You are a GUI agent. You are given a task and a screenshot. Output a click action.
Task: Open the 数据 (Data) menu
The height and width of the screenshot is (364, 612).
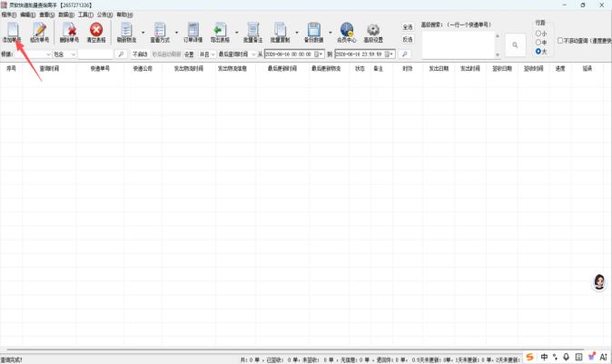pyautogui.click(x=66, y=15)
